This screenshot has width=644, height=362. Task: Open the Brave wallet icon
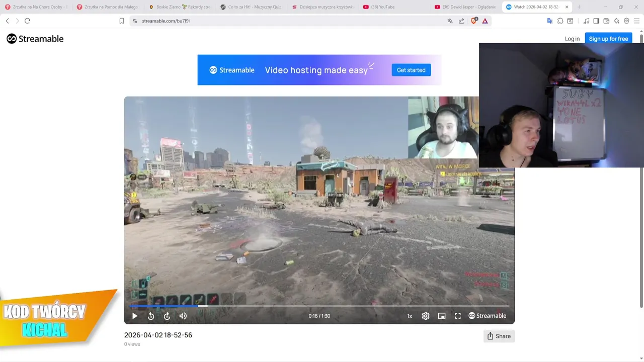606,21
